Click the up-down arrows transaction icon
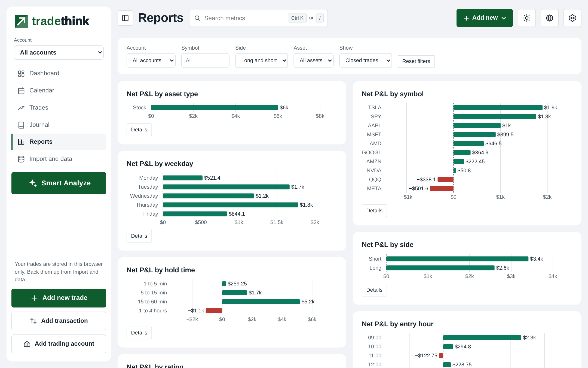 point(33,321)
